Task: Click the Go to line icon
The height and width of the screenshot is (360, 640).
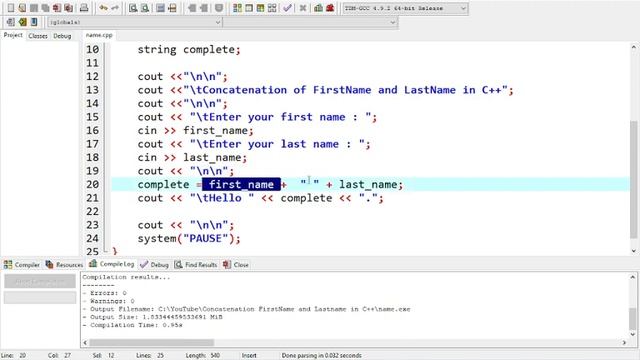Action: [172, 8]
